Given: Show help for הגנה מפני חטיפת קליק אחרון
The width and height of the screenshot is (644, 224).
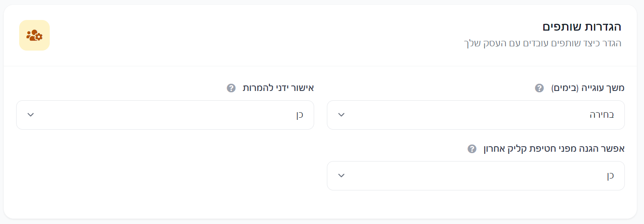Looking at the screenshot, I should click(x=472, y=149).
